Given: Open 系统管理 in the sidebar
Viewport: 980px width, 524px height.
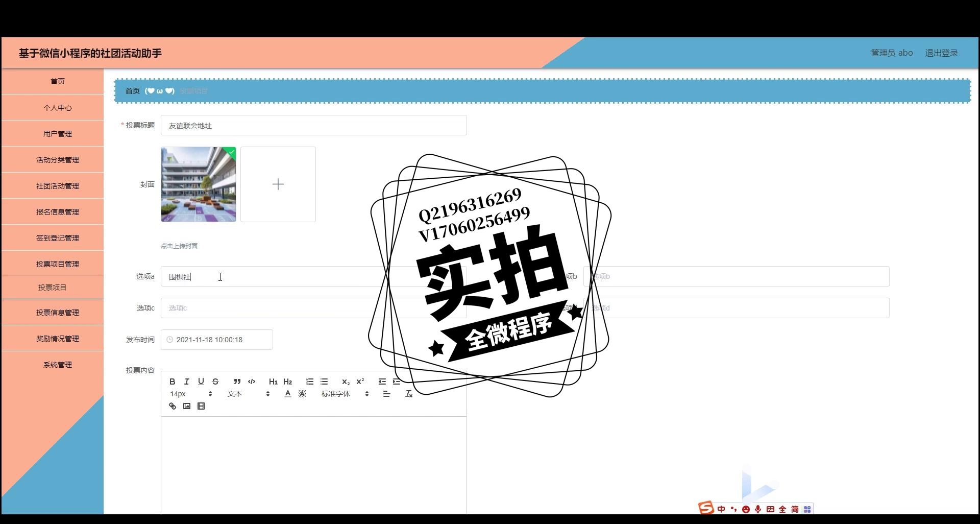Looking at the screenshot, I should (x=53, y=365).
